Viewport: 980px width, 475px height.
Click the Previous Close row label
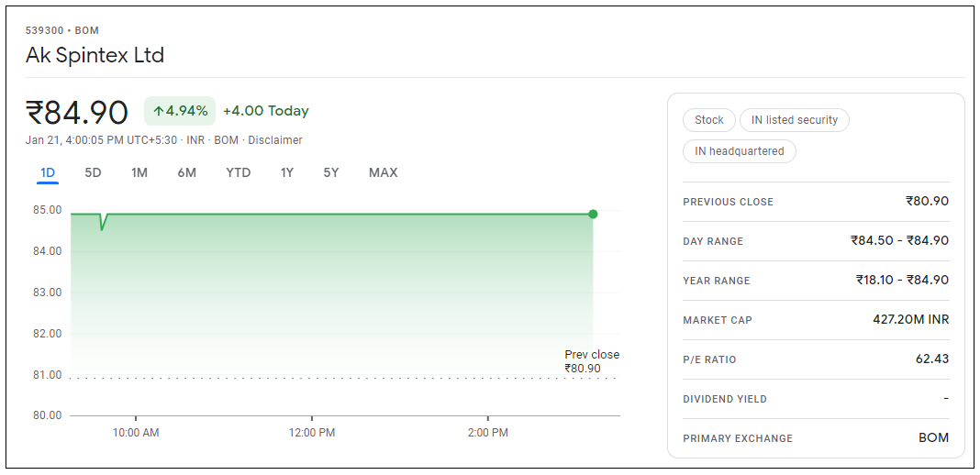point(729,202)
